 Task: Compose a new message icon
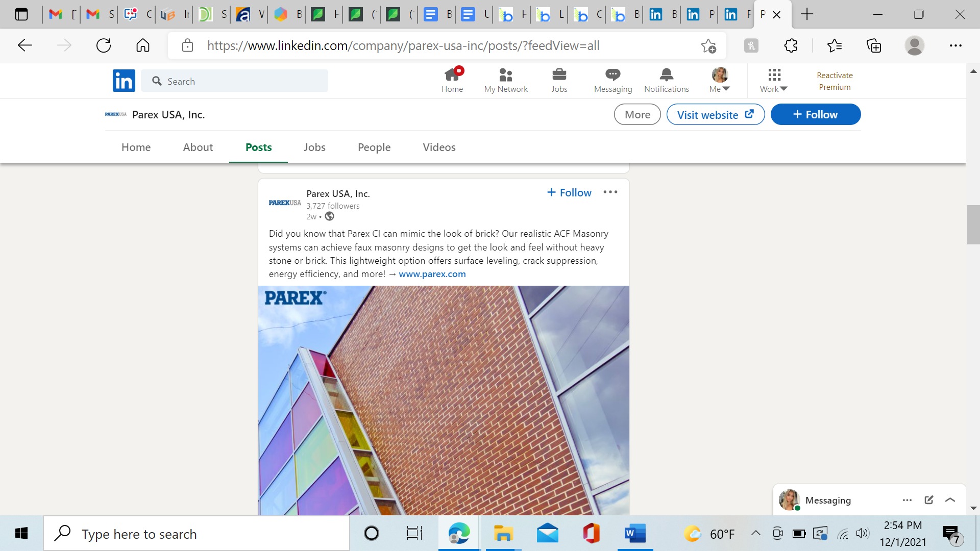tap(929, 500)
